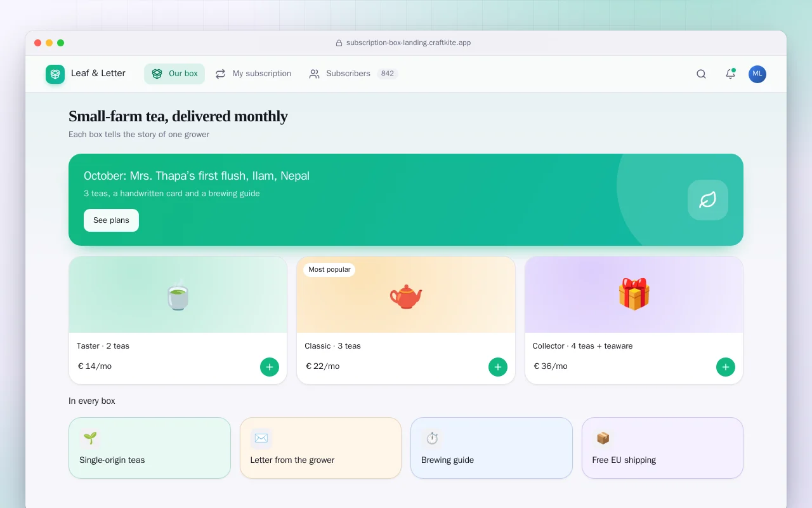
Task: Click the Single-origin teas label
Action: [112, 460]
